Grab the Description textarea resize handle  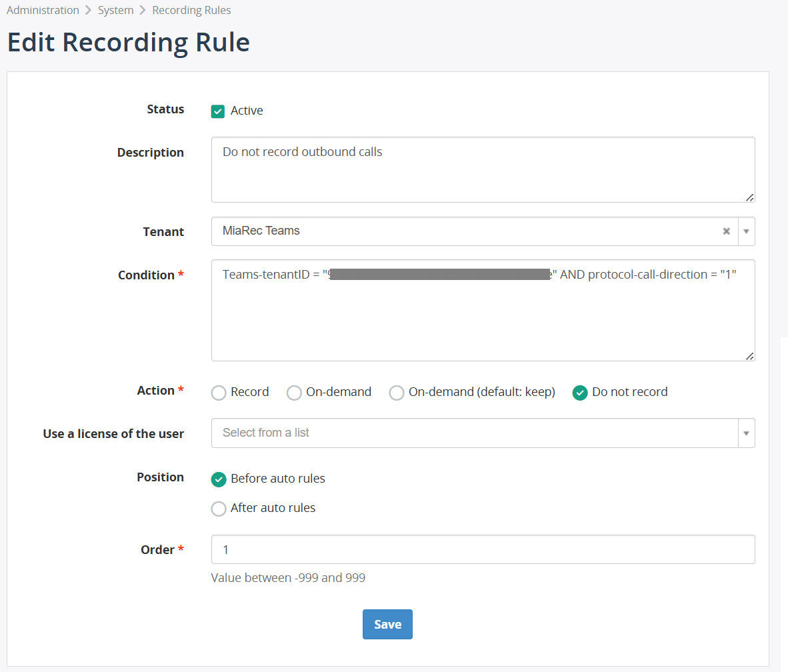coord(750,197)
